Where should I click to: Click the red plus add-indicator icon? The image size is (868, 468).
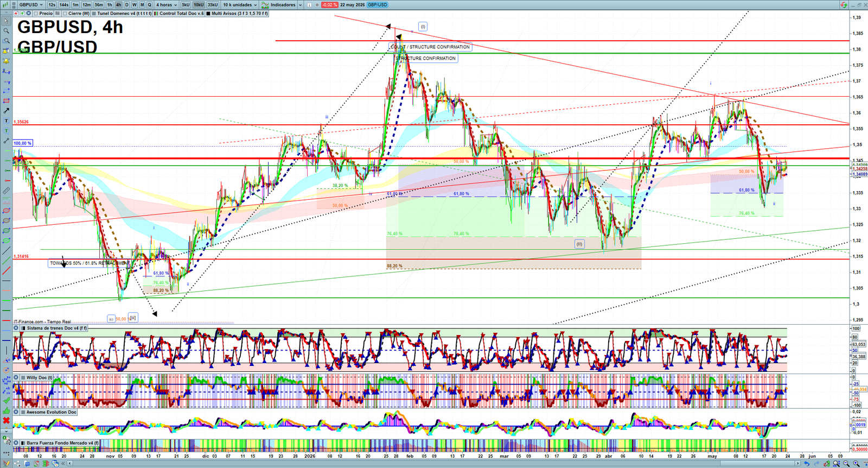16,13
